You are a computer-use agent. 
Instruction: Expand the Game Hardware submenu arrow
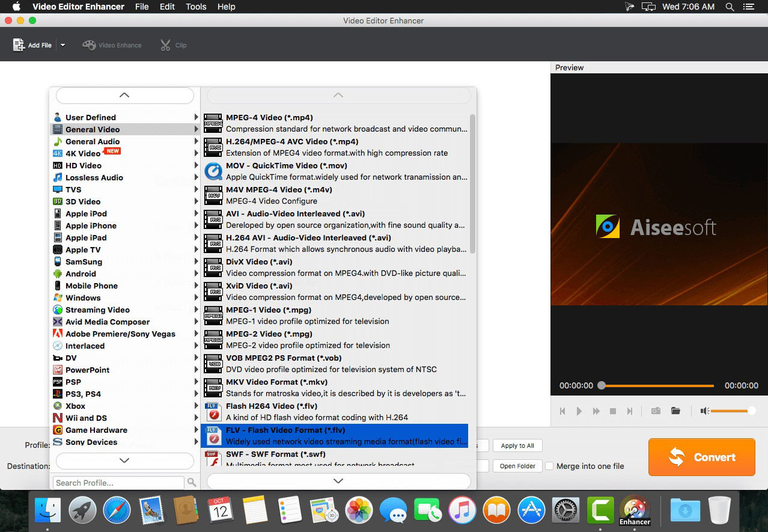coord(196,430)
